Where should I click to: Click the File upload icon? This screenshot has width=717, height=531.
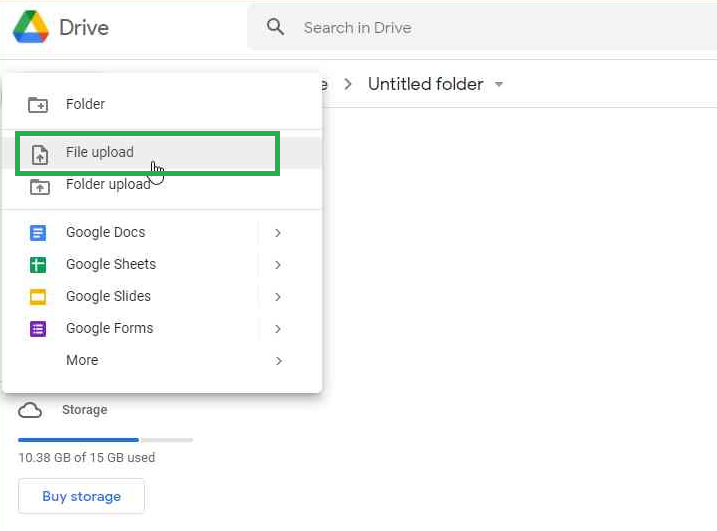[x=40, y=155]
